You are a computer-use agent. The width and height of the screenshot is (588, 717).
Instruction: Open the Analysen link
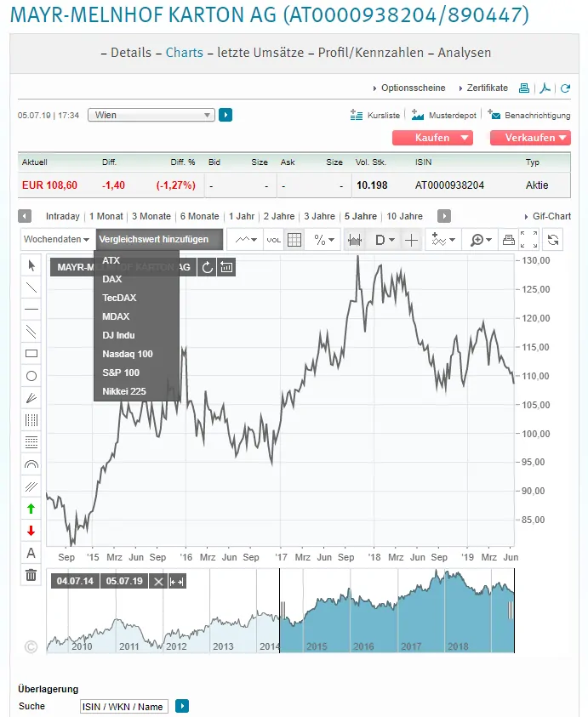tap(464, 53)
